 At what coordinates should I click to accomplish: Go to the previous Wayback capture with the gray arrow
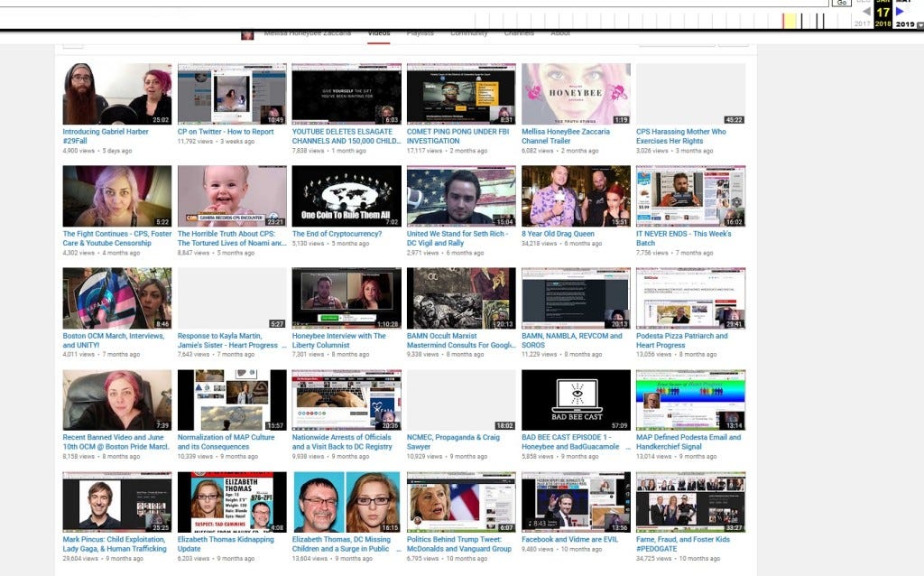coord(866,11)
